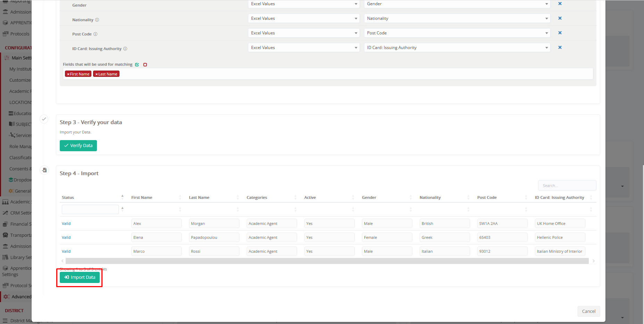The image size is (644, 324).
Task: Click the Step 3 checkmark circle icon
Action: [x=44, y=119]
